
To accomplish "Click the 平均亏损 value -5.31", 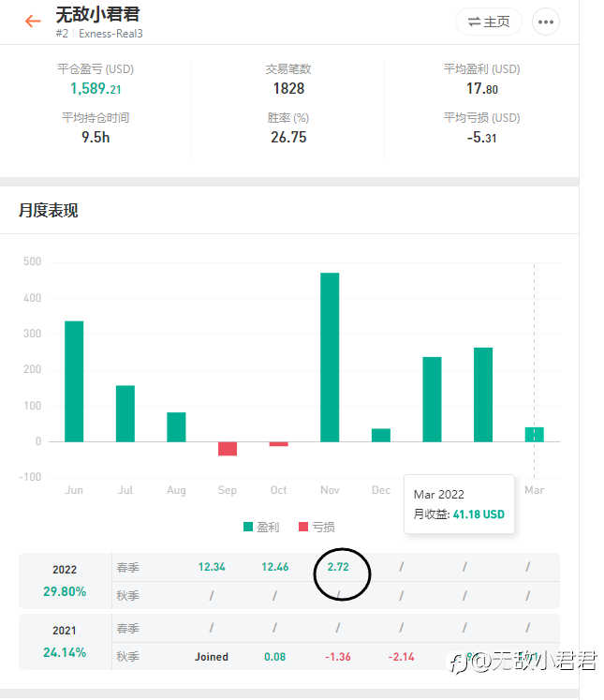I will pos(481,137).
